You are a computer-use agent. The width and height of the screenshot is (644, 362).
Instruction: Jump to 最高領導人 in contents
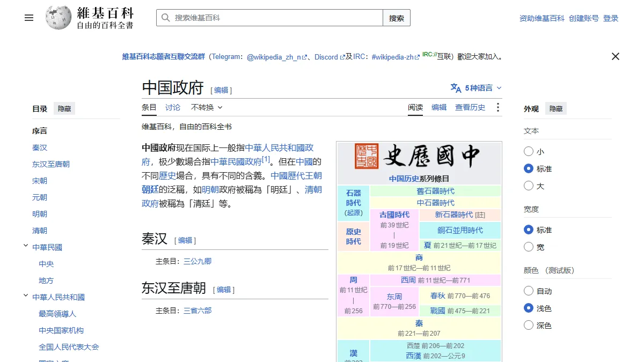coord(57,314)
